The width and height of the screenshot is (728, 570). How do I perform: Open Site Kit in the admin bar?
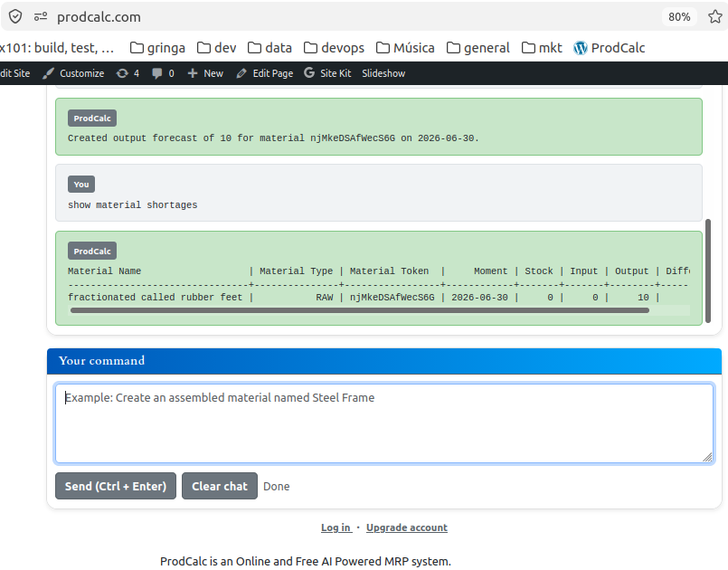[327, 73]
